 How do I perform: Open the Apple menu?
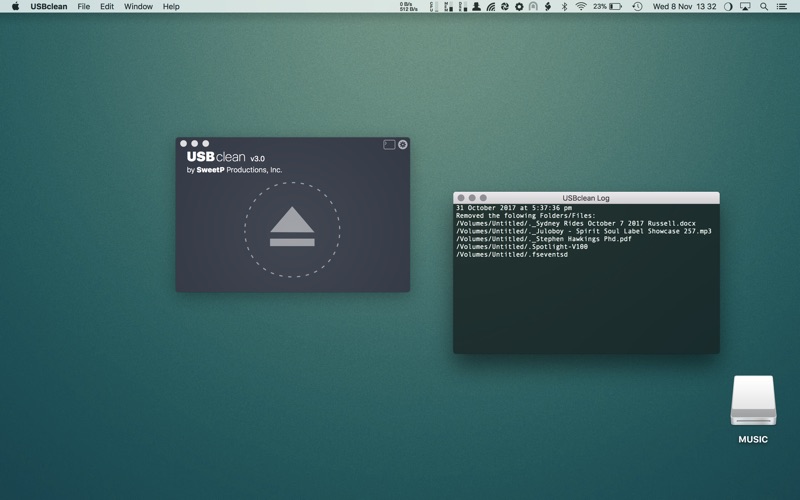[15, 6]
